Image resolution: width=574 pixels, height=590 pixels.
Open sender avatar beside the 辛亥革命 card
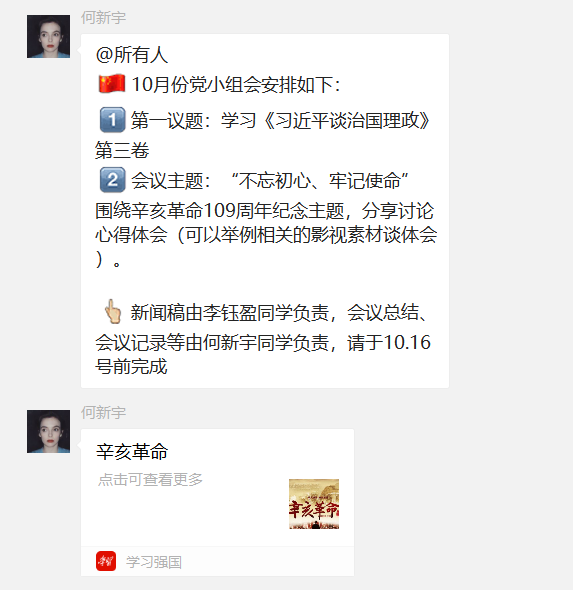pyautogui.click(x=48, y=431)
